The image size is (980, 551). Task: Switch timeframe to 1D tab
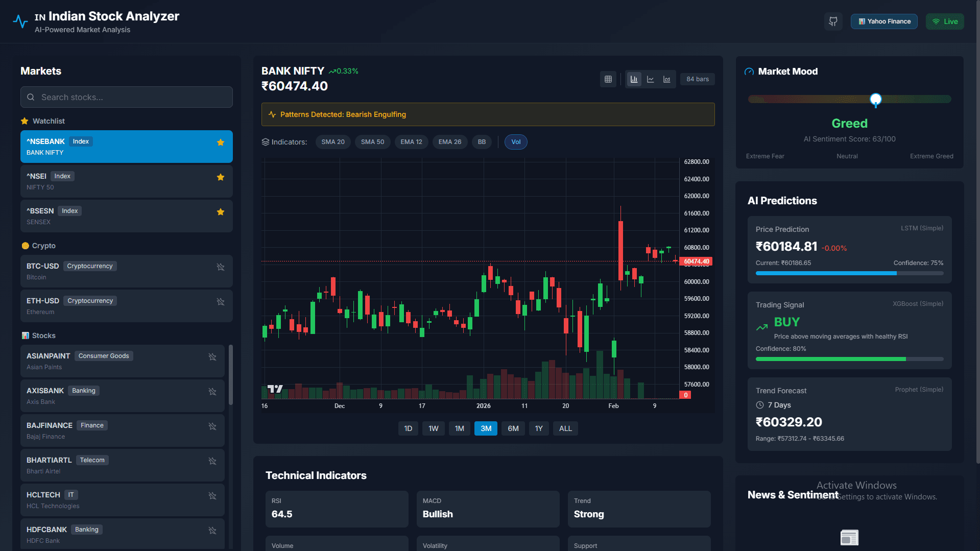coord(408,428)
